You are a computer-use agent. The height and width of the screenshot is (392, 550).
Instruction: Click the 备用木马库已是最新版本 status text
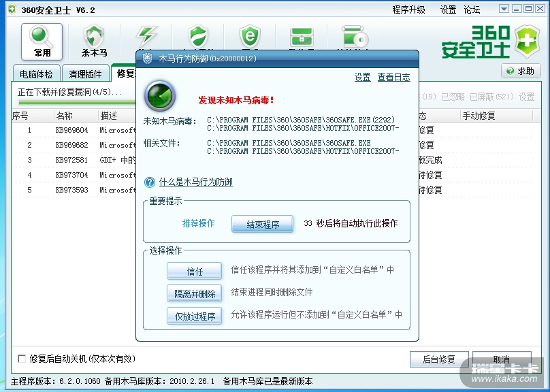(x=268, y=381)
